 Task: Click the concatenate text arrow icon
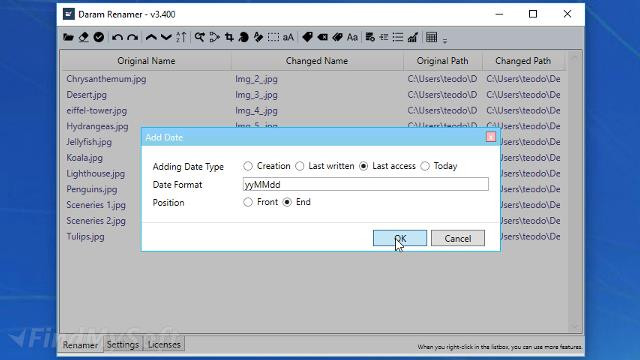[215, 38]
